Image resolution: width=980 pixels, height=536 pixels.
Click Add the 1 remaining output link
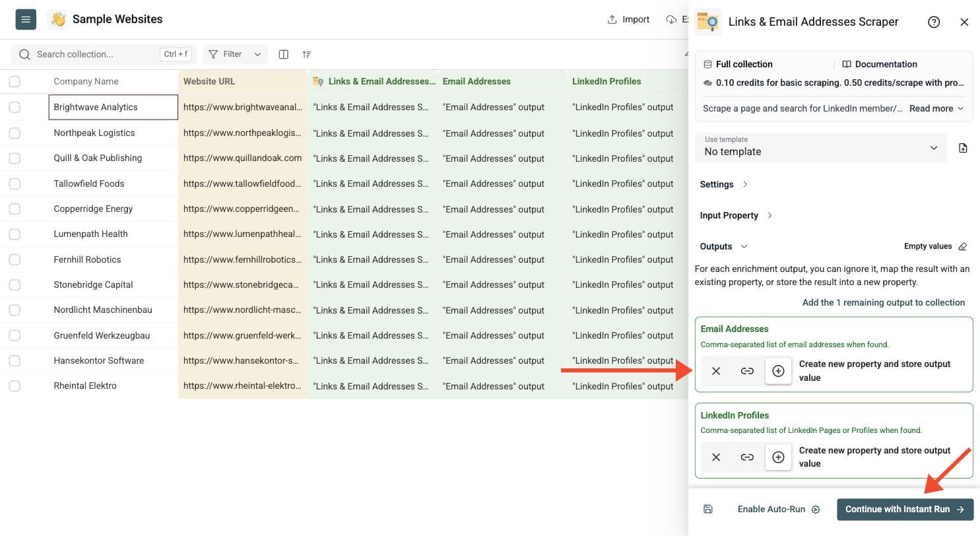(884, 302)
